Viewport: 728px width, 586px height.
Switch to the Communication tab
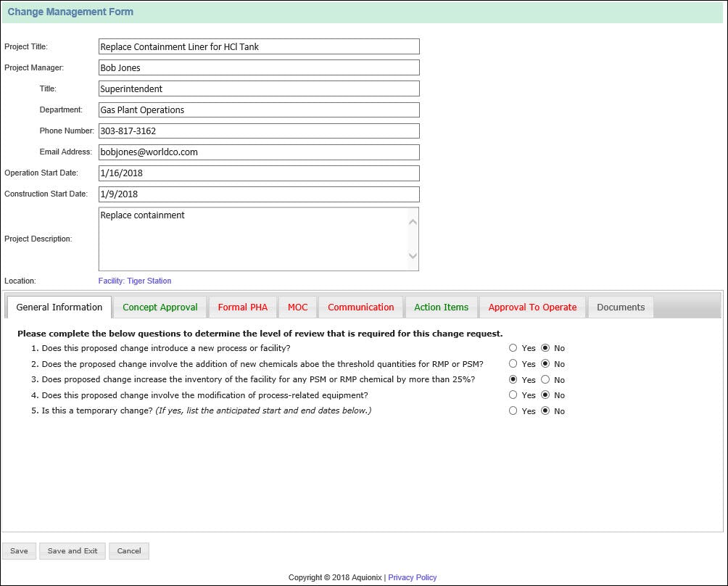coord(360,307)
